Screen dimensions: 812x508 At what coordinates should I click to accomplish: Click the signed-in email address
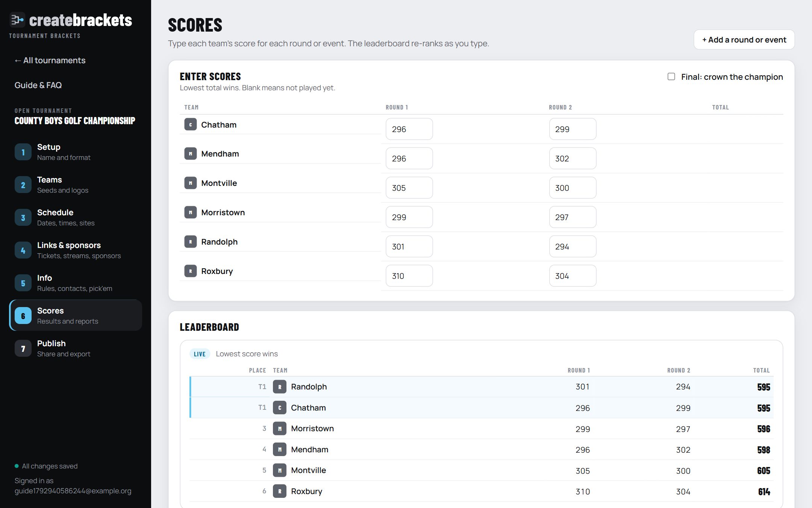coord(73,491)
